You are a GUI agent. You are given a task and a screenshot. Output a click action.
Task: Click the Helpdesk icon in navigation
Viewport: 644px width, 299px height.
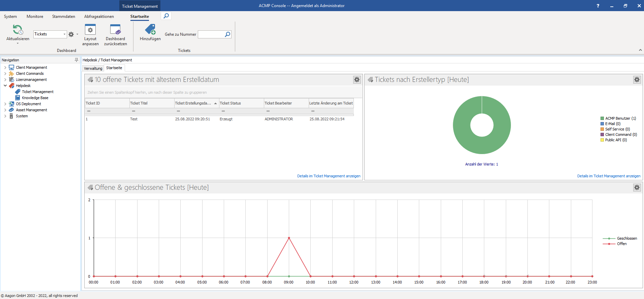pyautogui.click(x=11, y=86)
